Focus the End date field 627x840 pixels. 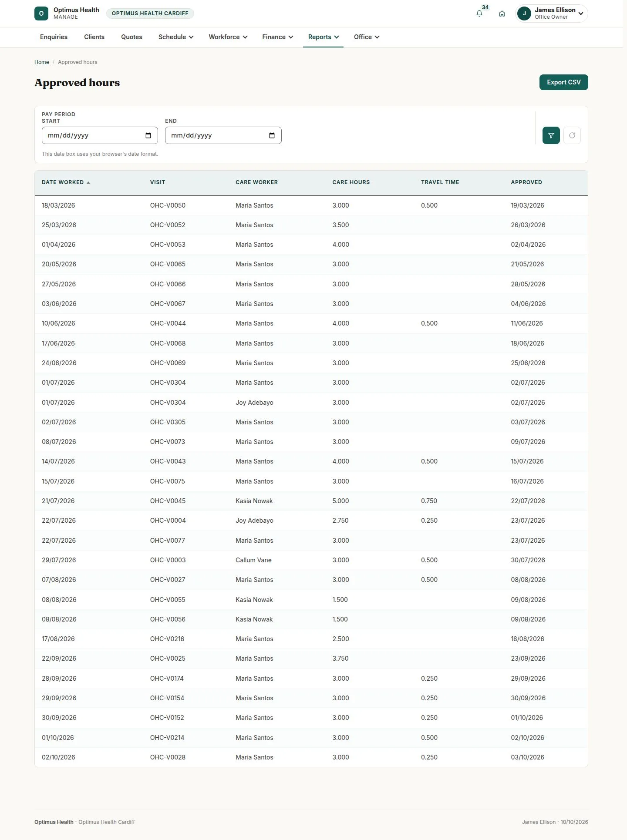[x=223, y=135]
